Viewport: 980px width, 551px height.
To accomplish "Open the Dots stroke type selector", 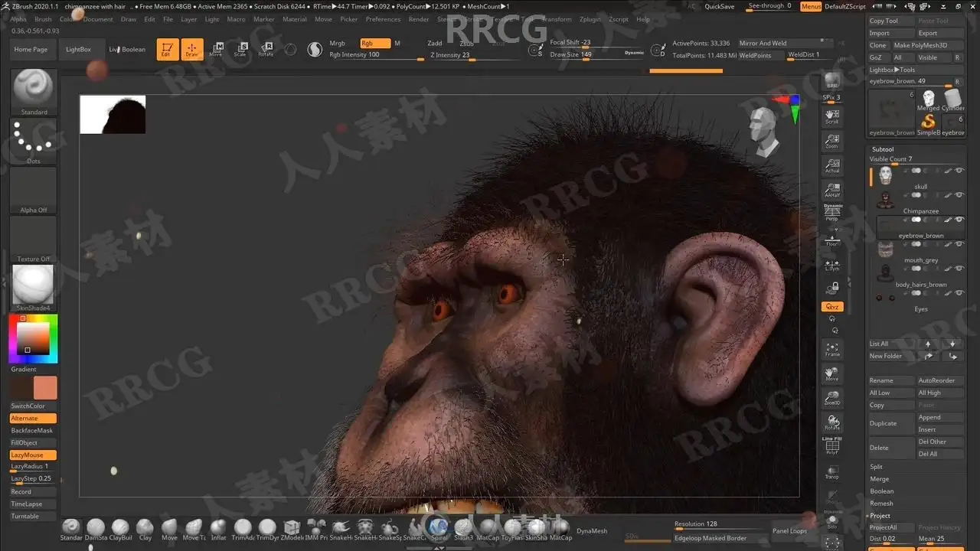I will 33,142.
